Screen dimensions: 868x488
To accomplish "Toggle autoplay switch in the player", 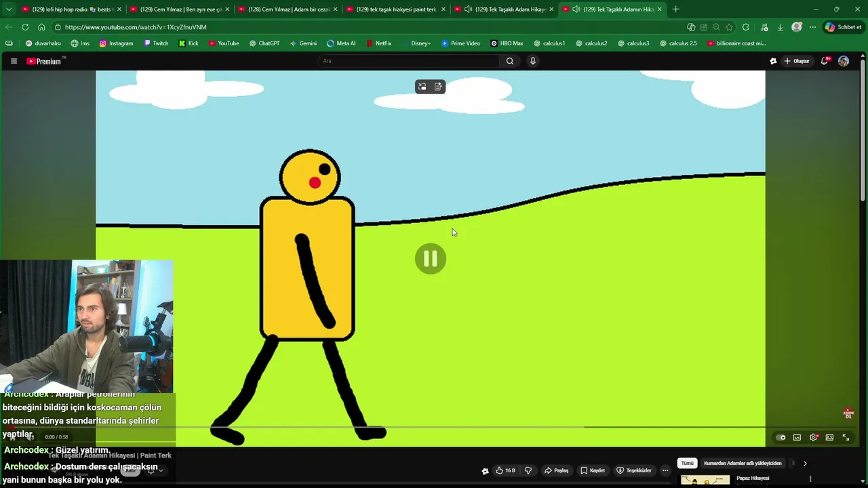I will click(x=781, y=437).
